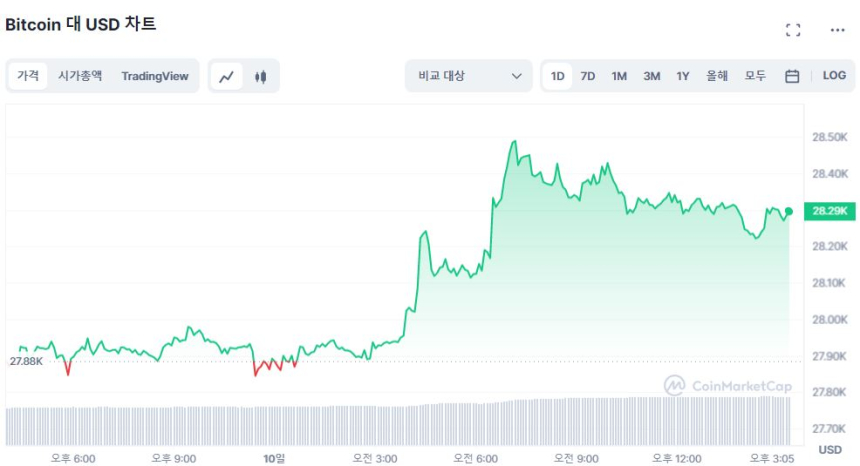Switch to the line chart view icon
This screenshot has width=860, height=466.
(x=227, y=76)
